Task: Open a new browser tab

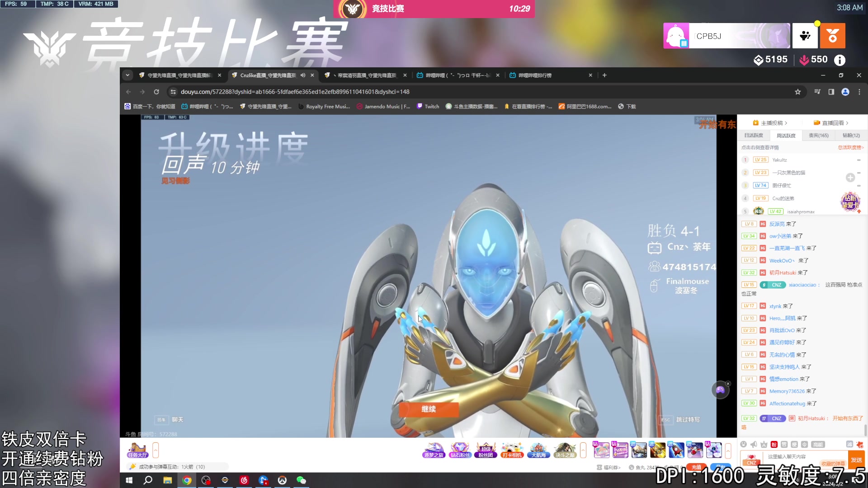Action: [604, 75]
